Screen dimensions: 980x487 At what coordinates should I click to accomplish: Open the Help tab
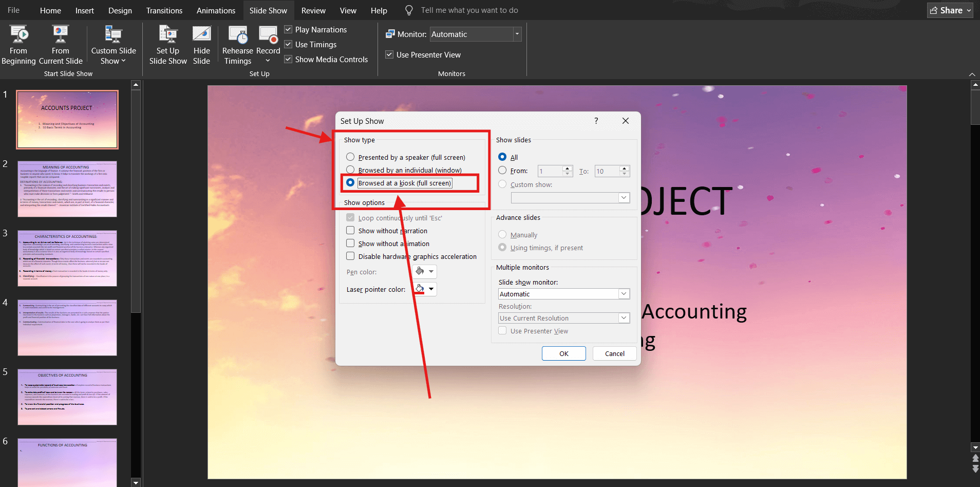(379, 10)
